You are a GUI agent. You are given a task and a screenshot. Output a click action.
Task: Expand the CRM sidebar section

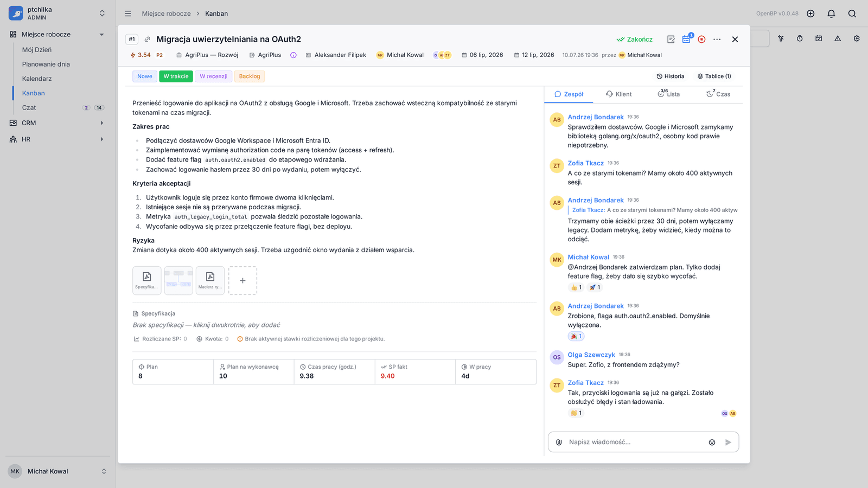click(101, 123)
